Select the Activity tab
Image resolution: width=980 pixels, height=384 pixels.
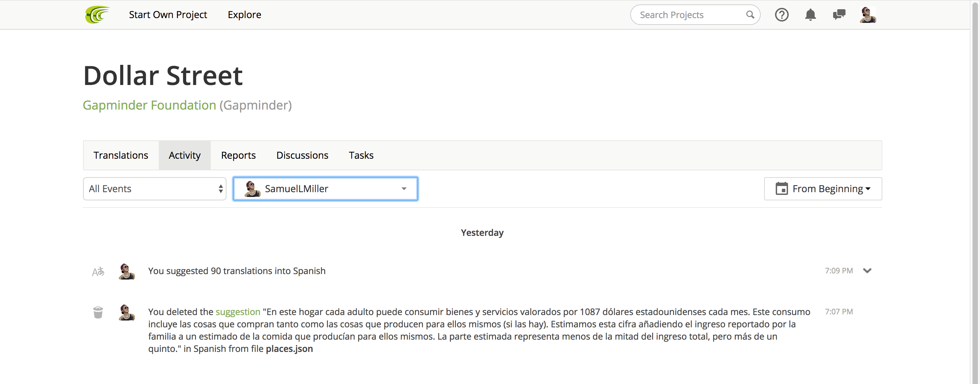[184, 155]
